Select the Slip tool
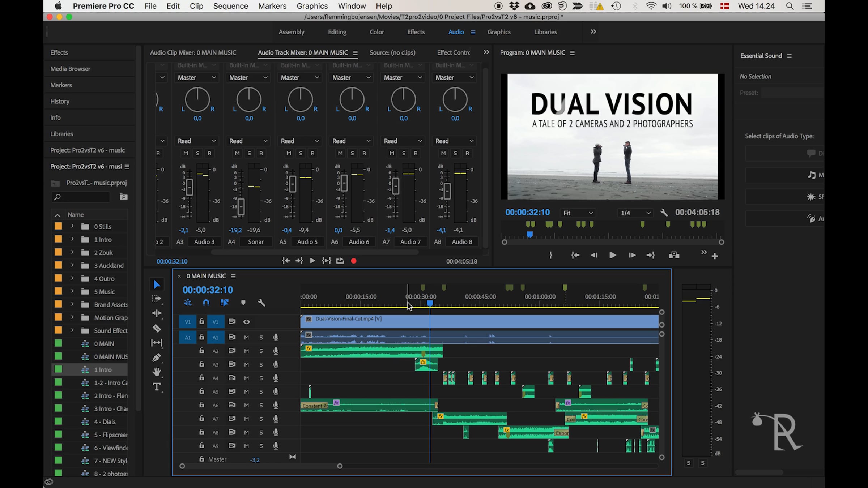This screenshot has width=868, height=488. pyautogui.click(x=157, y=343)
